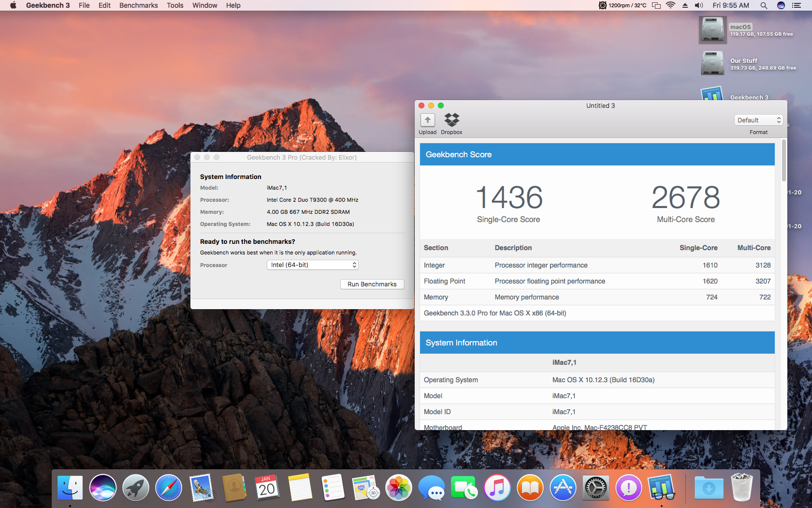Open the Format Default dropdown

tap(758, 120)
